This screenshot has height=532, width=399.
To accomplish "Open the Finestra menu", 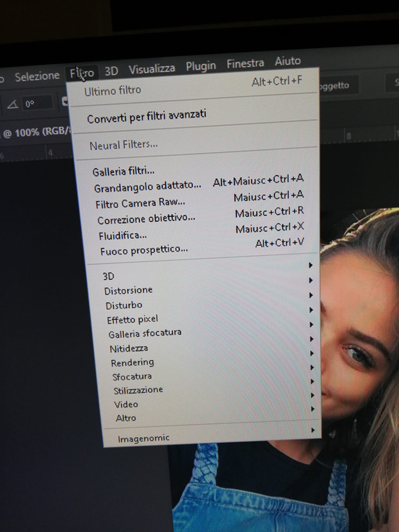I will pos(245,63).
